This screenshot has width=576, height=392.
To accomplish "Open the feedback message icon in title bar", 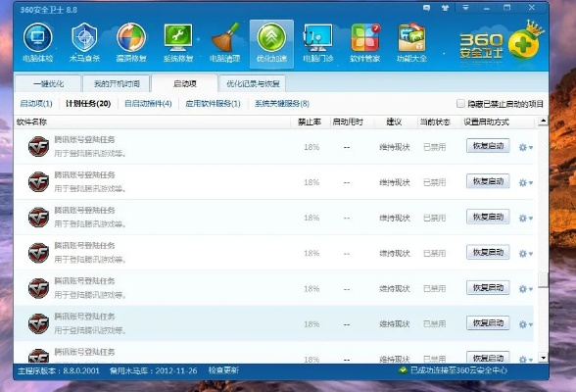I will pos(426,8).
